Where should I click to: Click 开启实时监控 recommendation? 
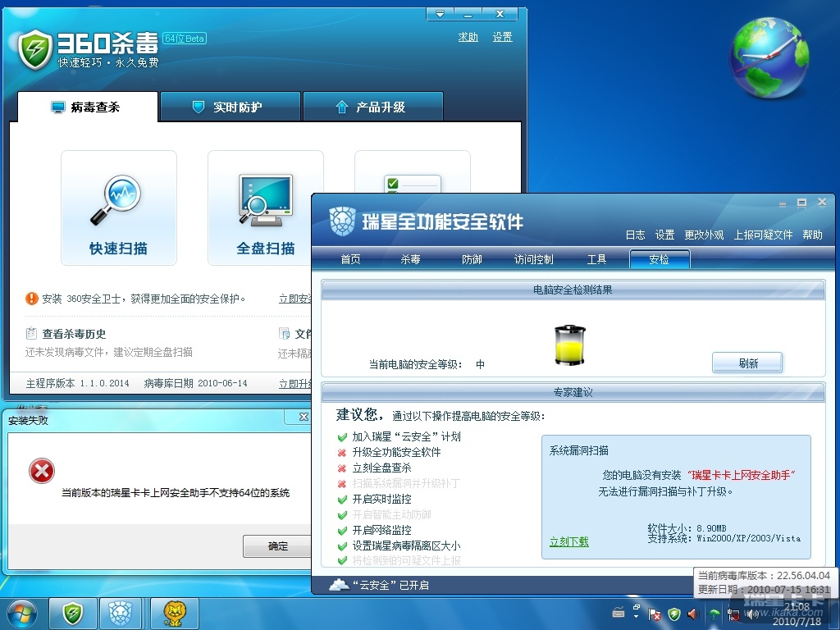click(382, 500)
